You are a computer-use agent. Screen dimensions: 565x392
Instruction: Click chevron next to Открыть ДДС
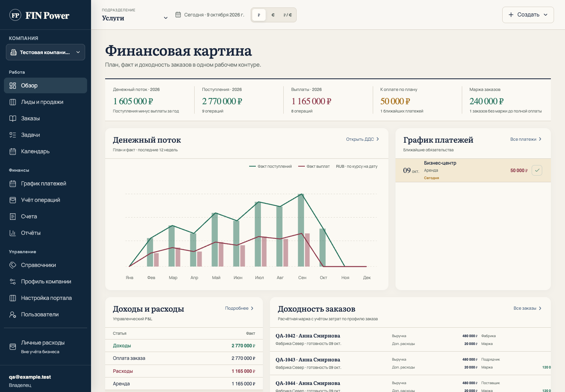coord(378,139)
